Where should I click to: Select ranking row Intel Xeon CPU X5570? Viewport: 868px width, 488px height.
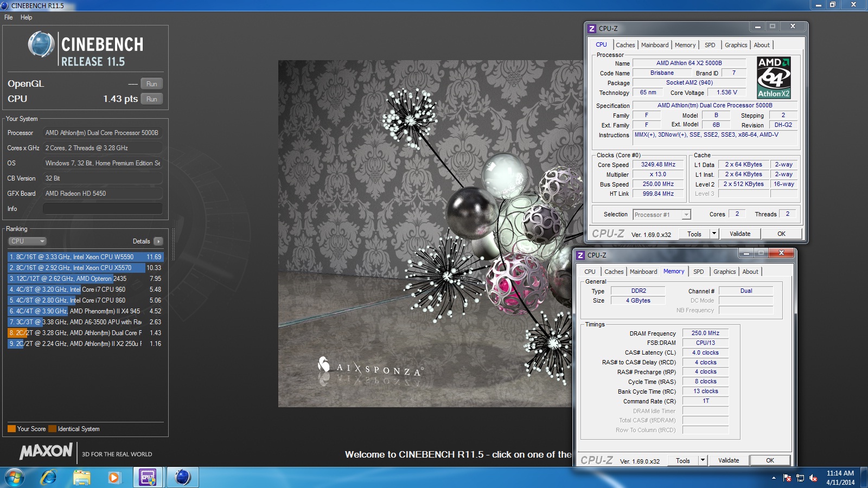click(x=86, y=268)
